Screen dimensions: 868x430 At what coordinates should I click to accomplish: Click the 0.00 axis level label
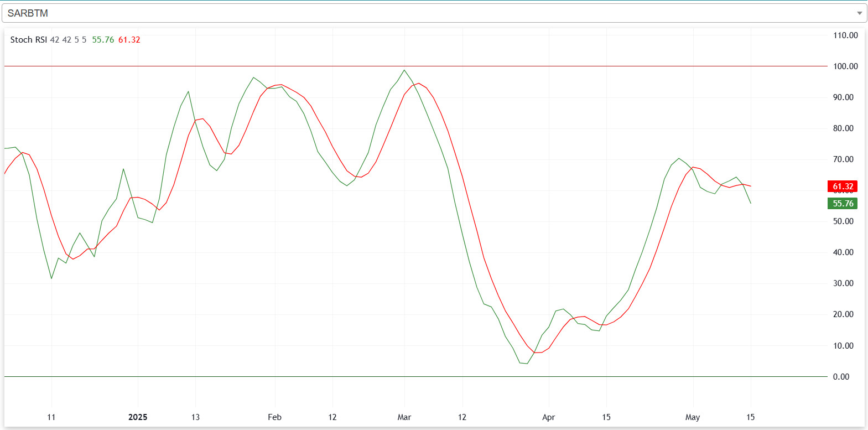(841, 377)
